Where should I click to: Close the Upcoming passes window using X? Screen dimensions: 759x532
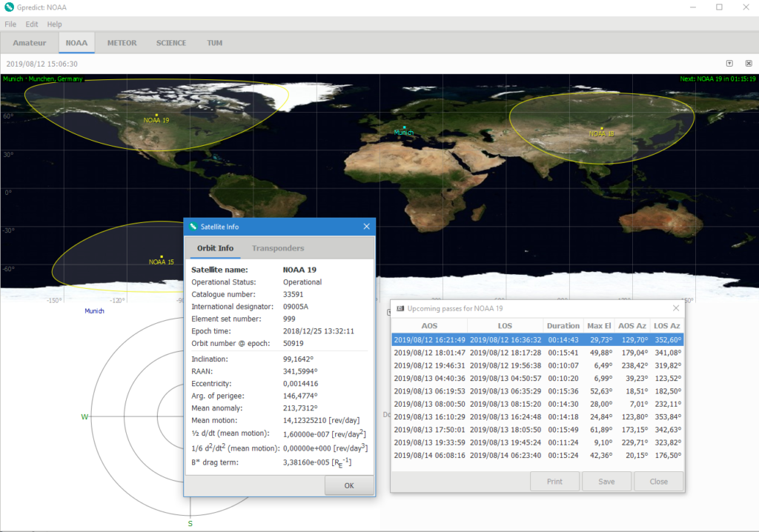pyautogui.click(x=676, y=308)
